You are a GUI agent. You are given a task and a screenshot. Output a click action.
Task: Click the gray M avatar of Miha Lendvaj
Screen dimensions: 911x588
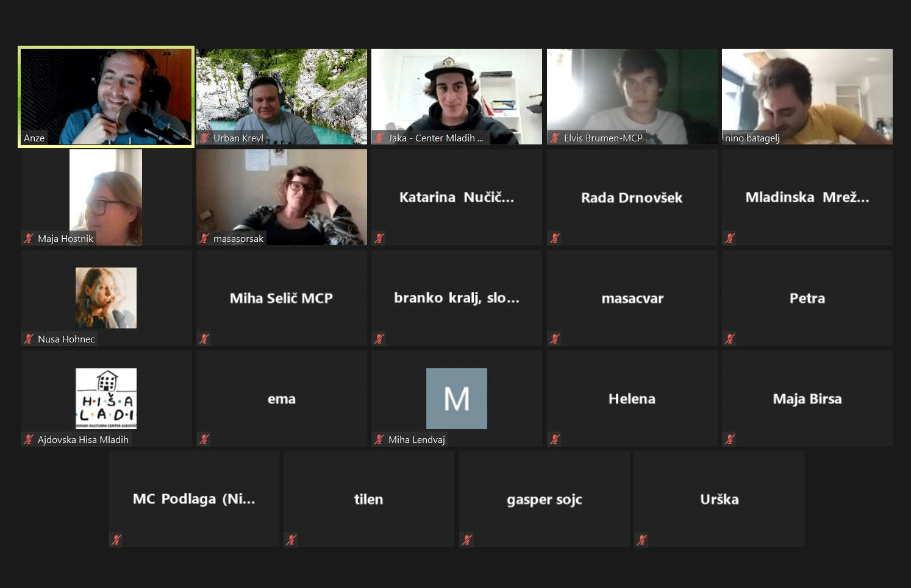point(456,398)
